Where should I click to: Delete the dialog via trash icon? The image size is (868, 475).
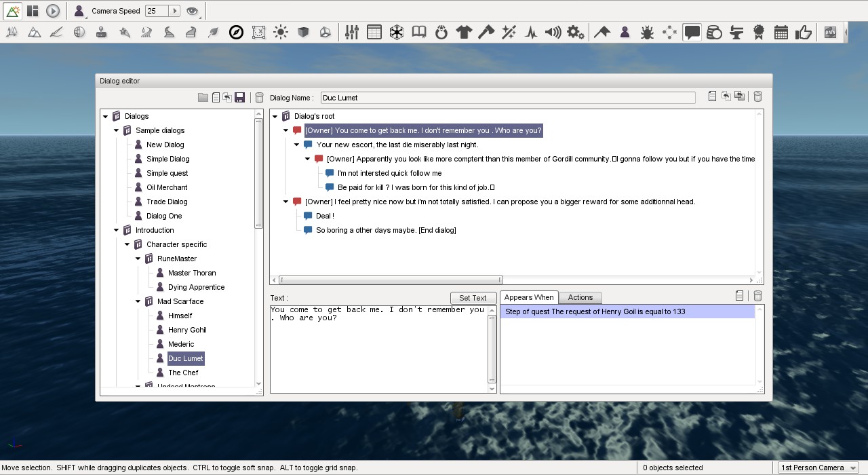click(259, 97)
